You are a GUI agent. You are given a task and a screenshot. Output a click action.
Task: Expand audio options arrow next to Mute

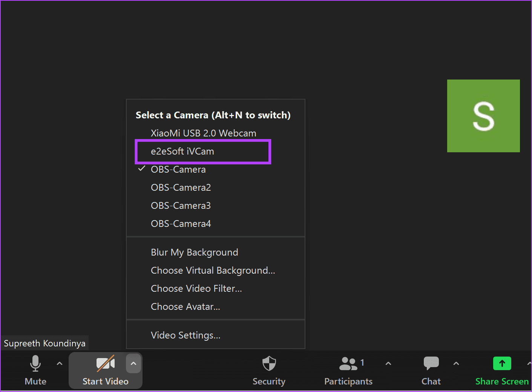pyautogui.click(x=60, y=364)
